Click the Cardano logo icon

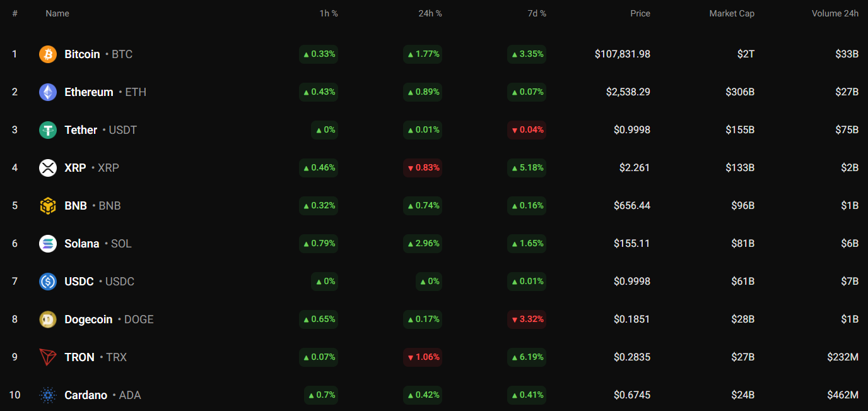pyautogui.click(x=48, y=395)
